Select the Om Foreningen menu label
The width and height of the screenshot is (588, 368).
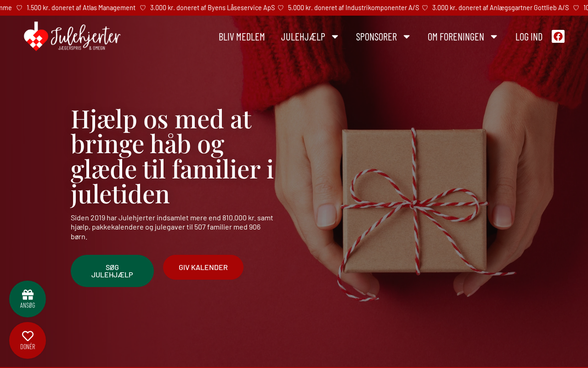coord(456,37)
